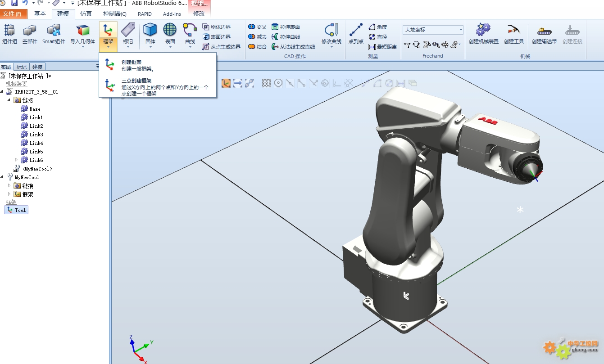
Task: Switch to the 基本 ribbon tab
Action: click(40, 13)
